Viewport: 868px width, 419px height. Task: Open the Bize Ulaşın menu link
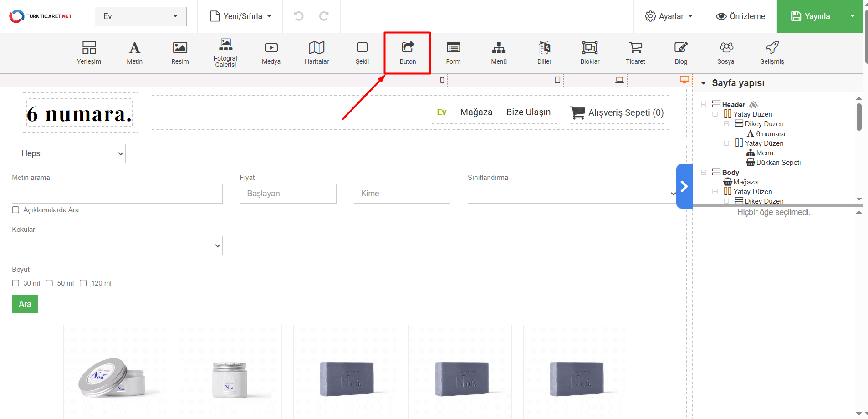528,112
